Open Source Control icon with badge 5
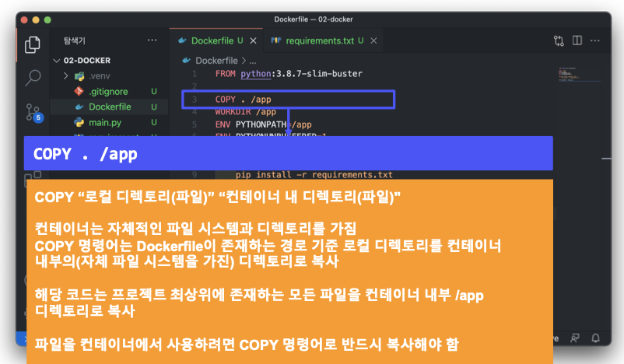 tap(33, 113)
